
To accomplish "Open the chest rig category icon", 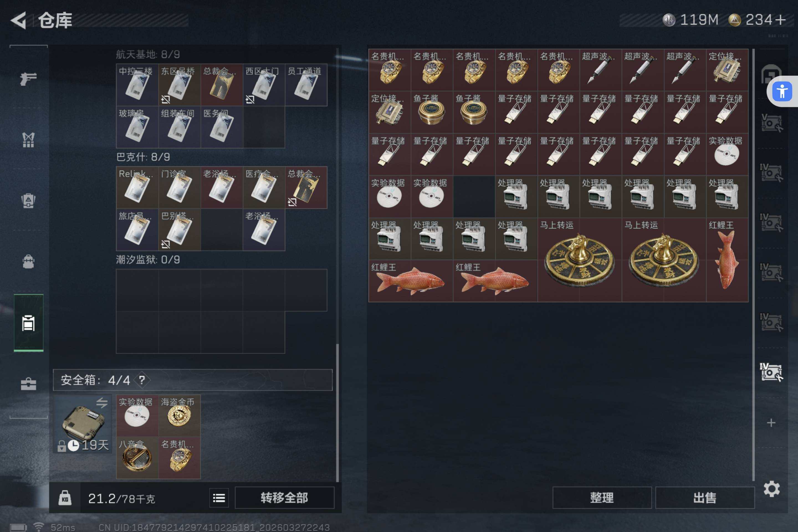I will pos(29,139).
